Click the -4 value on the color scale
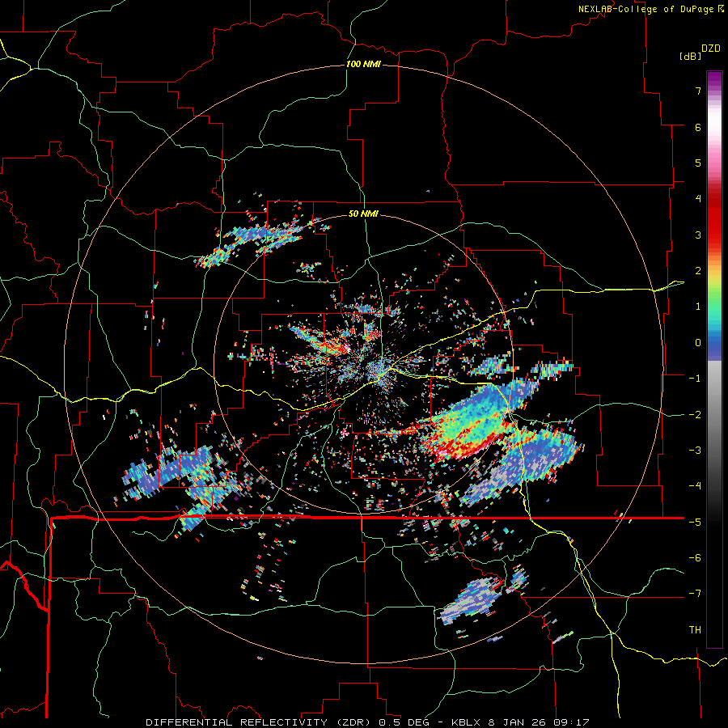Screen dimensions: 728x728 pos(695,485)
